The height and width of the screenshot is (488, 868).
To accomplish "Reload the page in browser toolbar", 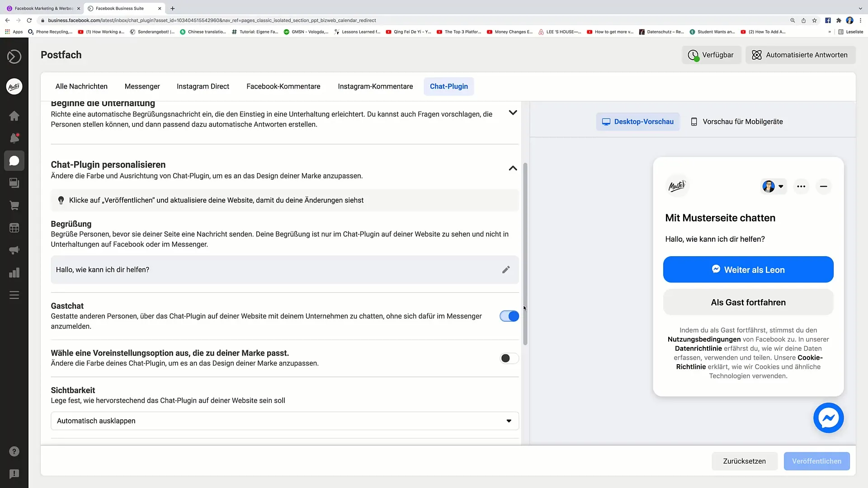I will coord(29,20).
